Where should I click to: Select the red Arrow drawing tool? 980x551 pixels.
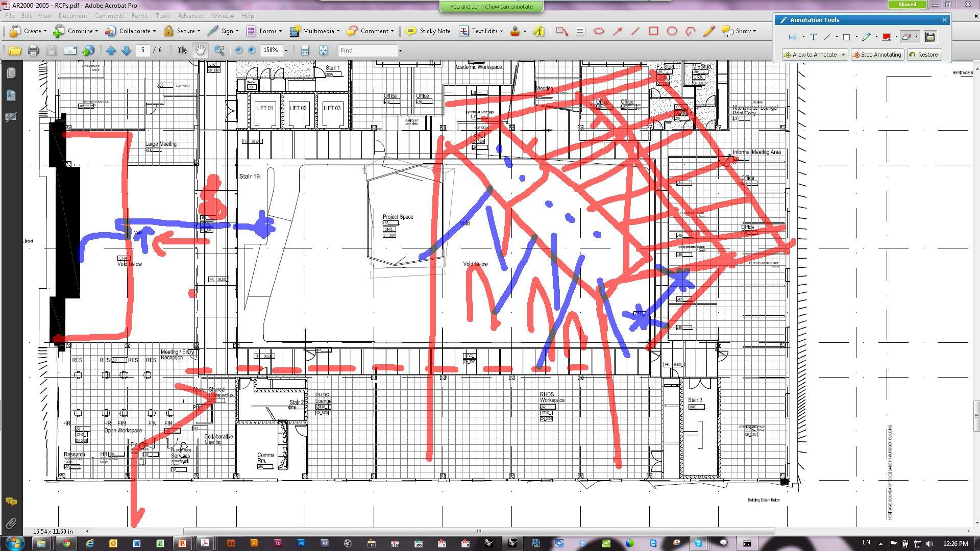617,31
